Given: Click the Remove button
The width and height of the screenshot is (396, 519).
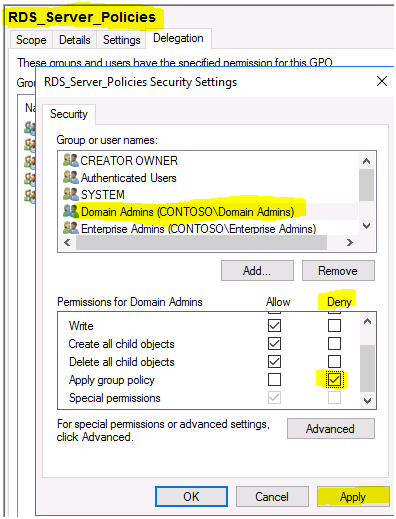Looking at the screenshot, I should pos(338,271).
